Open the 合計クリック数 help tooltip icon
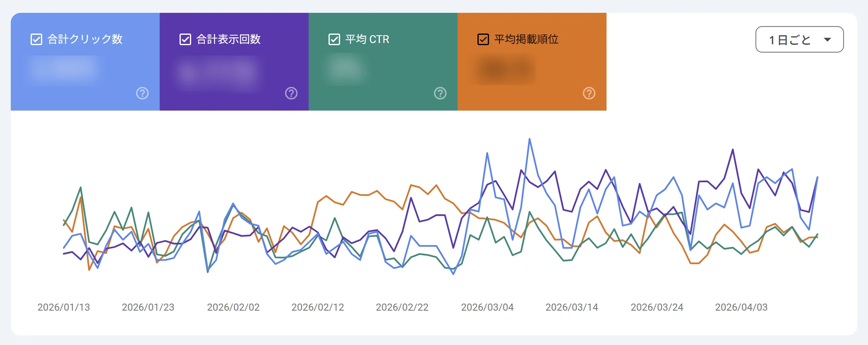Viewport: 868px width, 345px height. 142,93
